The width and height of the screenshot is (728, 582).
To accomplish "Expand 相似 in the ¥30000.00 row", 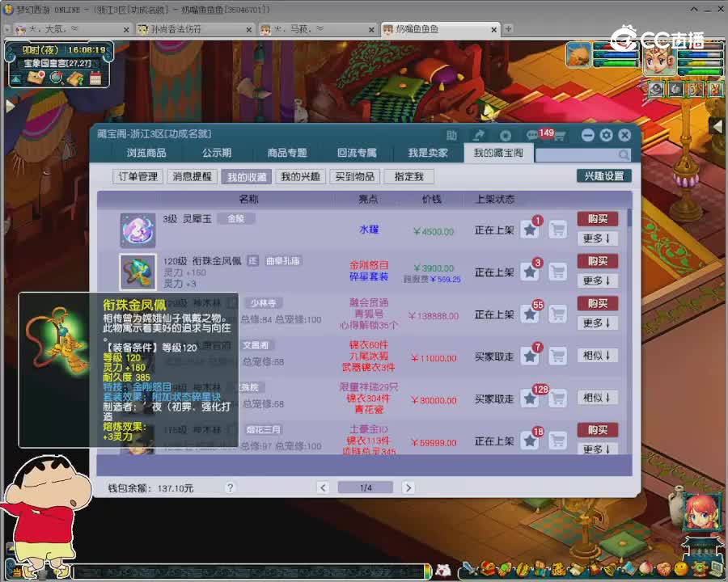I will (x=598, y=398).
